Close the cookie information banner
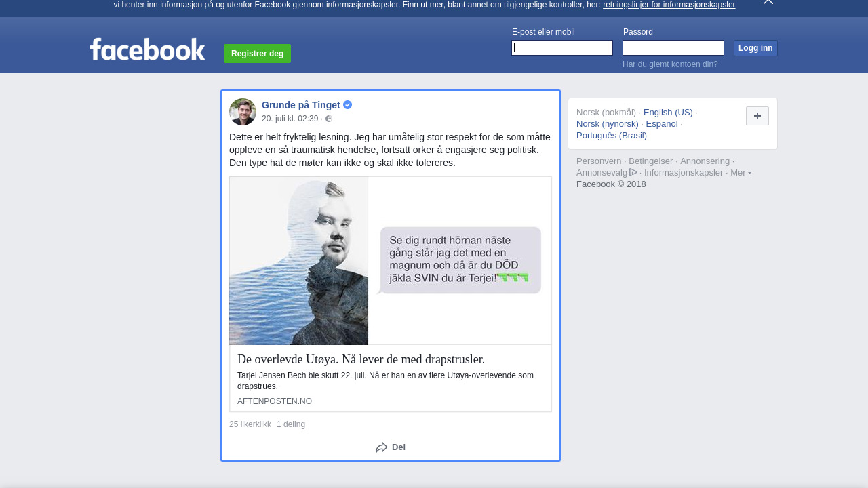The image size is (868, 488). click(768, 2)
